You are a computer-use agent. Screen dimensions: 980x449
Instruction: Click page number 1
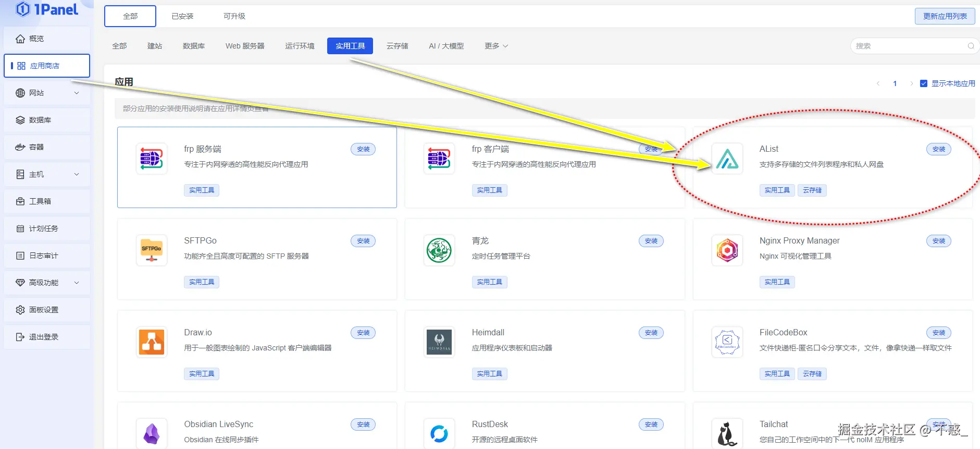(895, 83)
